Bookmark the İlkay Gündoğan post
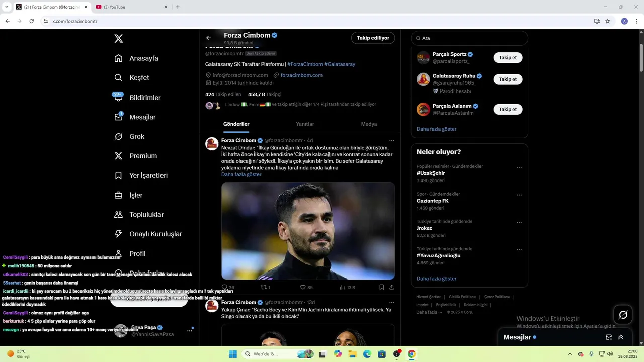The width and height of the screenshot is (644, 362). (382, 287)
